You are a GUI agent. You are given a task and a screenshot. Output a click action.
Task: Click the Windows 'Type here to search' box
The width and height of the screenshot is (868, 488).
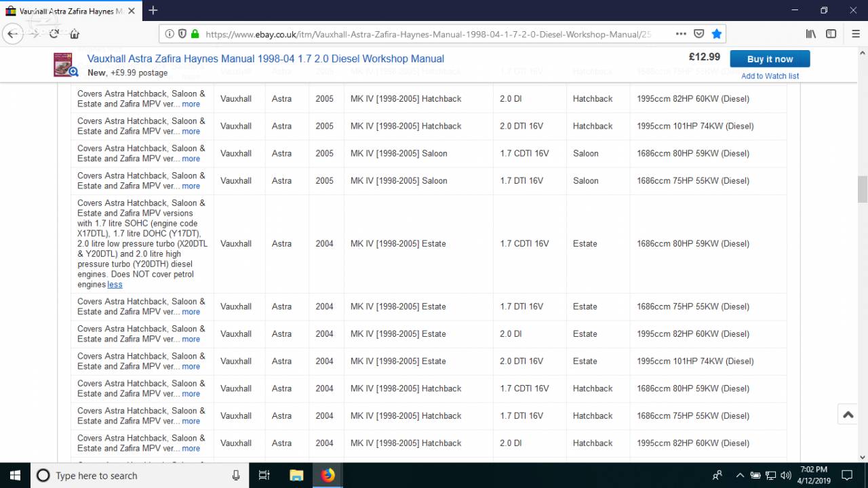point(140,476)
